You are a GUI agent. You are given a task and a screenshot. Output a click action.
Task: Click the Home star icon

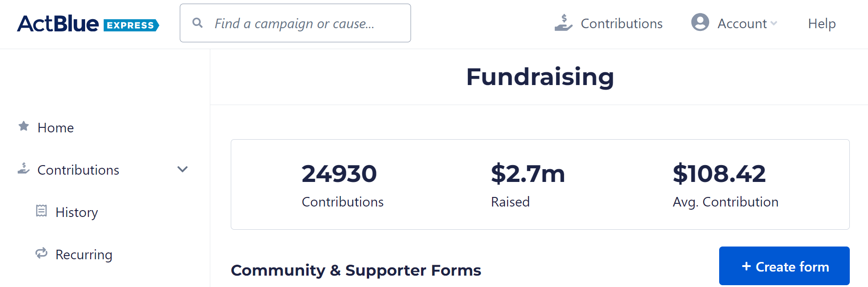[x=24, y=126]
